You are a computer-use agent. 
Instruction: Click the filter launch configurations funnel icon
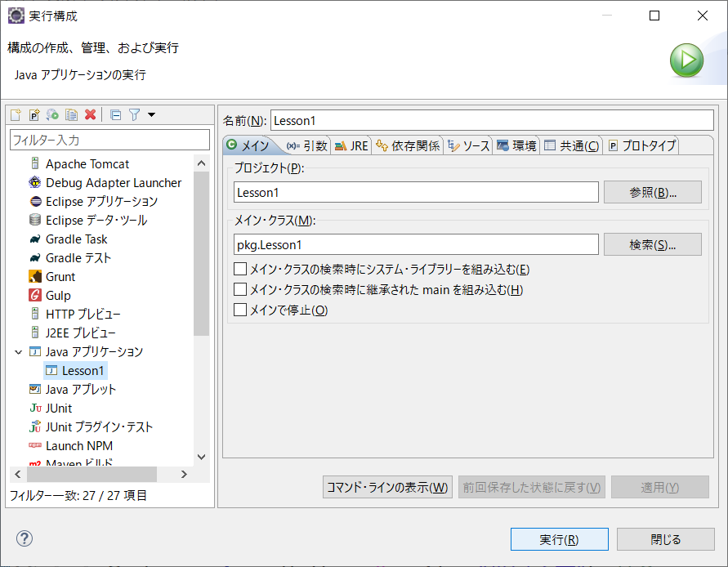pyautogui.click(x=134, y=114)
